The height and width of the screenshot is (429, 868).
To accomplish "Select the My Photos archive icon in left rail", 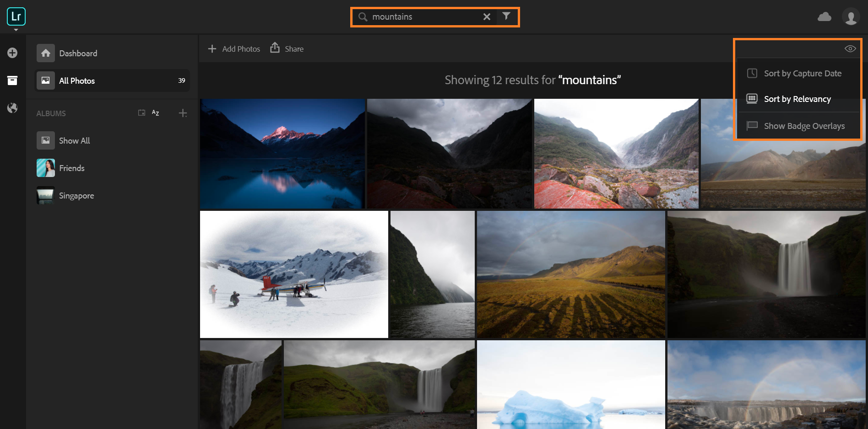I will click(x=12, y=80).
